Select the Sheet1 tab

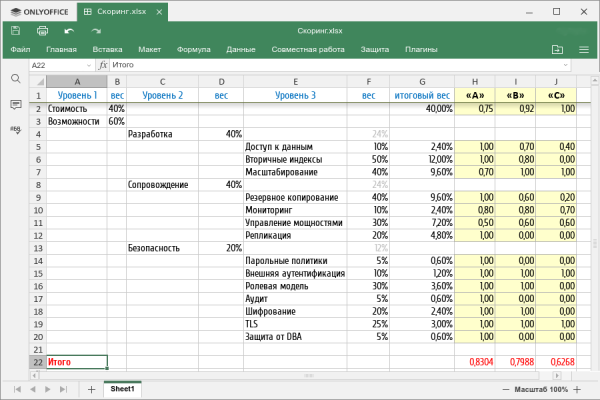pyautogui.click(x=122, y=388)
